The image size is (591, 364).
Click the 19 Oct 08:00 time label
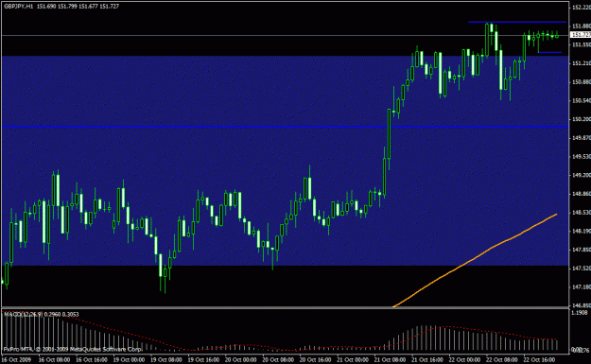[x=166, y=359]
